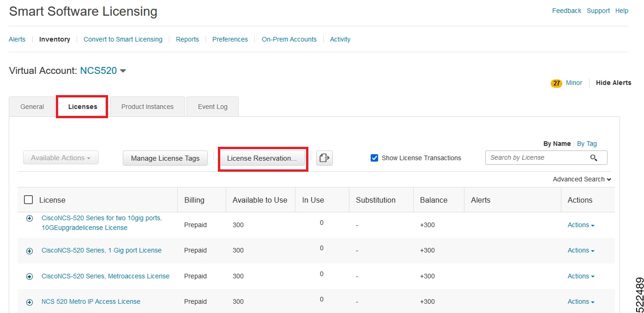
Task: Open the Product Instances tab
Action: coord(147,107)
